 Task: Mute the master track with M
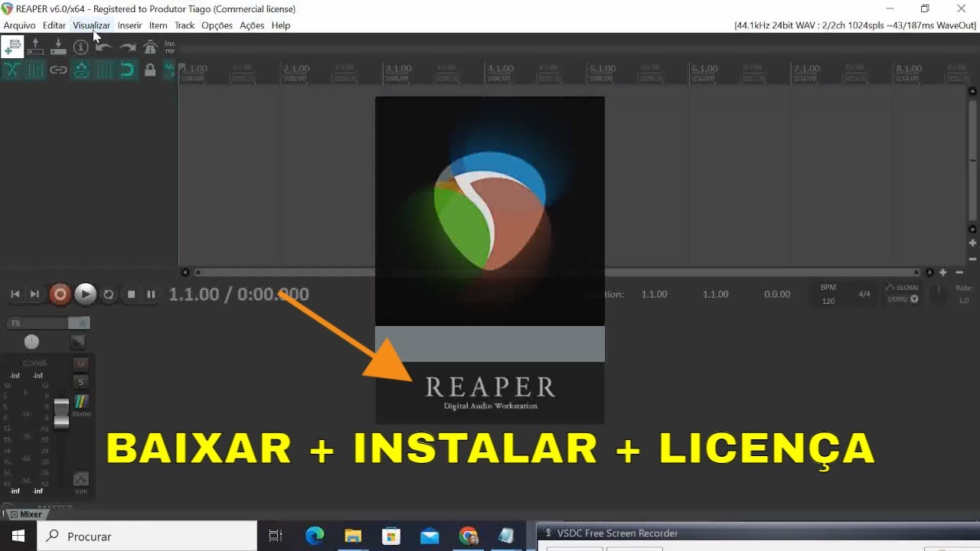(x=81, y=364)
